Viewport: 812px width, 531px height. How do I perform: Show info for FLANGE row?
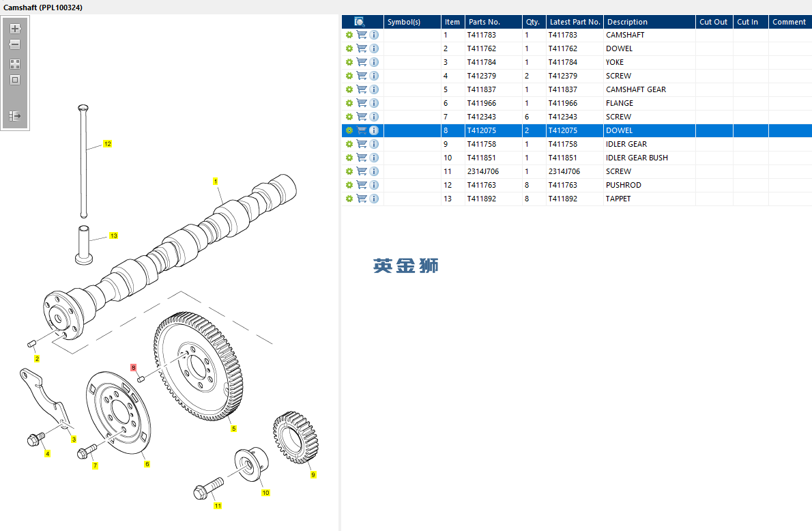point(374,103)
